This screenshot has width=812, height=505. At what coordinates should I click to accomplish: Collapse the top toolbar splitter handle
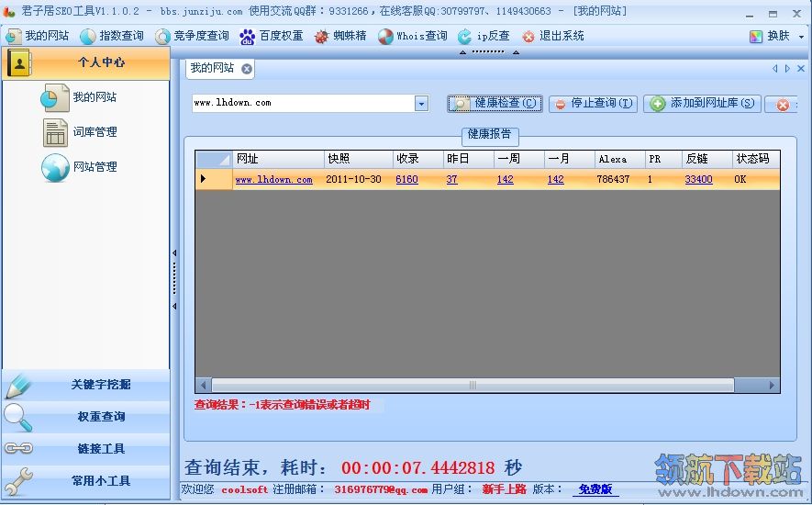pyautogui.click(x=489, y=51)
